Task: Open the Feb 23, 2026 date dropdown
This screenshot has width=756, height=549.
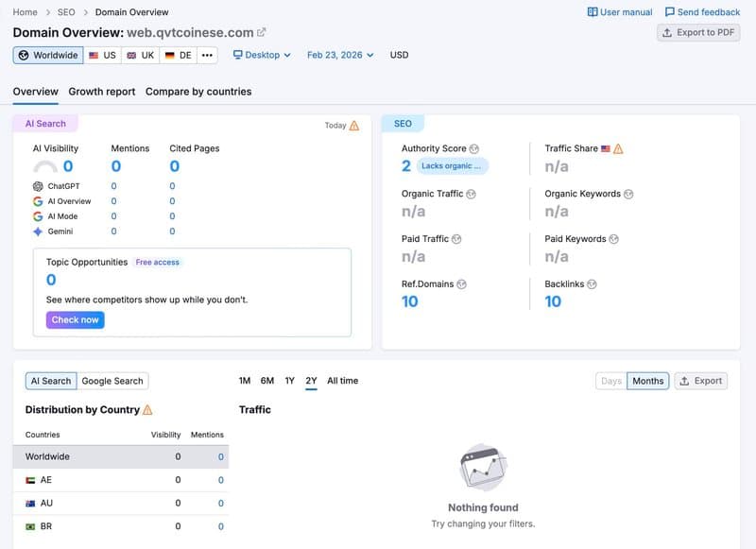Action: 340,55
